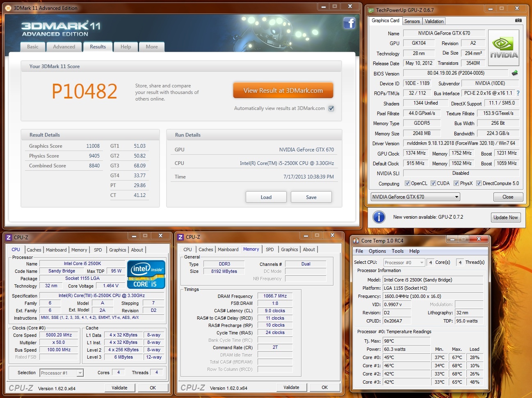The width and height of the screenshot is (532, 398).
Task: Uncheck Automatically view results at 3DMark.com
Action: click(x=331, y=108)
